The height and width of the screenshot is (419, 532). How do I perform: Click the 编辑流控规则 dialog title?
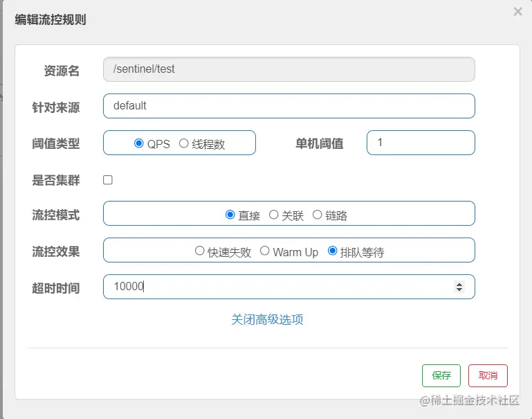click(51, 19)
